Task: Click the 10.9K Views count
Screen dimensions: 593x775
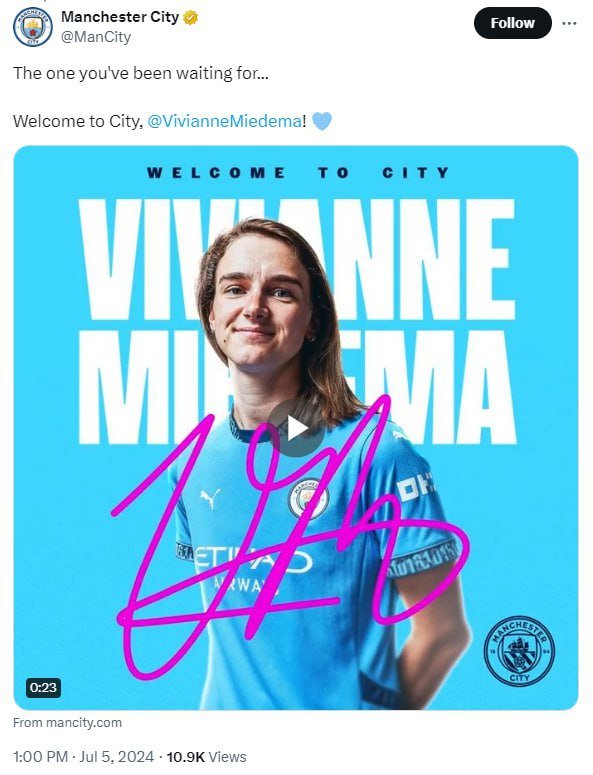Action: coord(206,757)
